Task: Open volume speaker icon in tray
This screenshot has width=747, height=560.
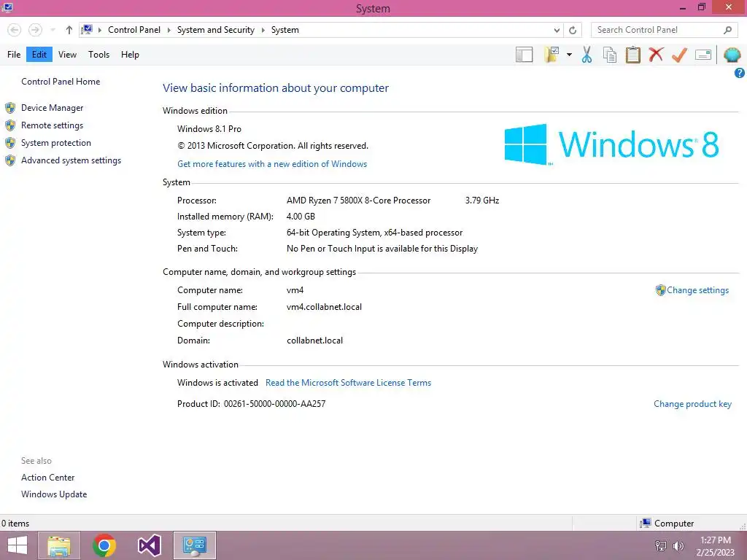Action: coord(678,546)
